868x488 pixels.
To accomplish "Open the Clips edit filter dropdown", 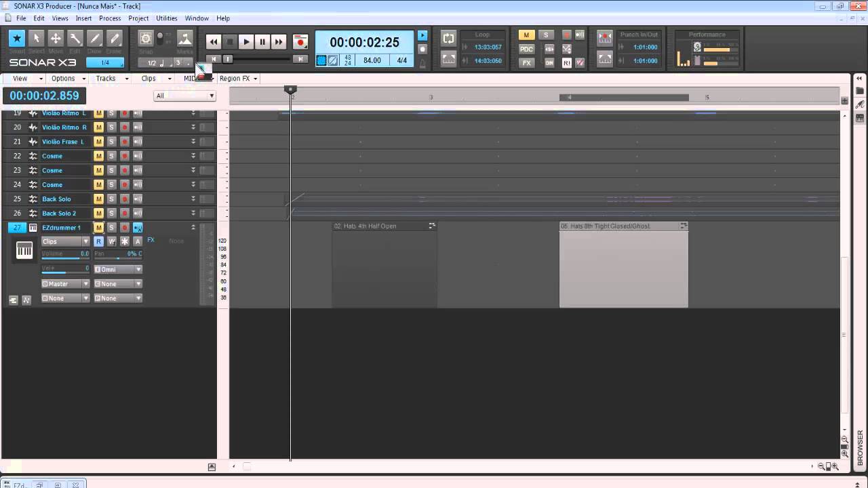I will [66, 241].
